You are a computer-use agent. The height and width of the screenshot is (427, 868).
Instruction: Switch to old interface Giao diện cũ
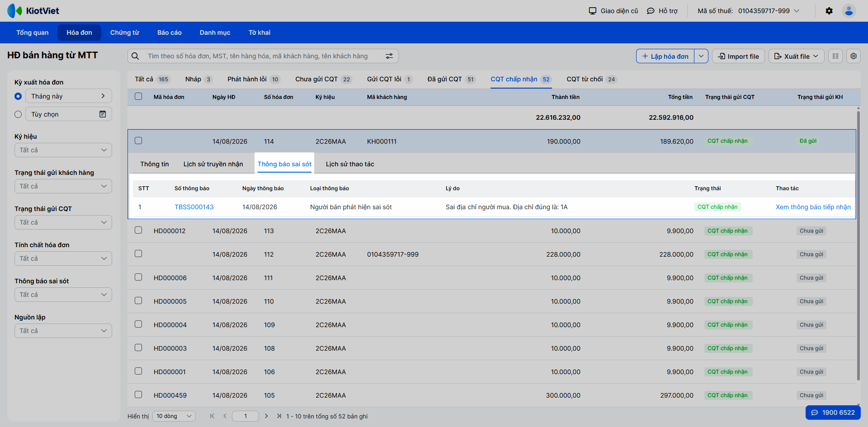tap(613, 11)
